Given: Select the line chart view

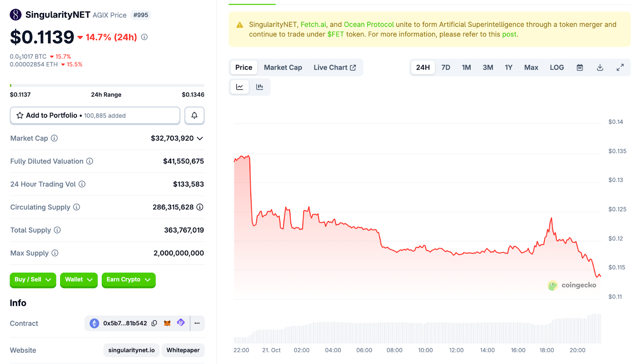Looking at the screenshot, I should (240, 86).
